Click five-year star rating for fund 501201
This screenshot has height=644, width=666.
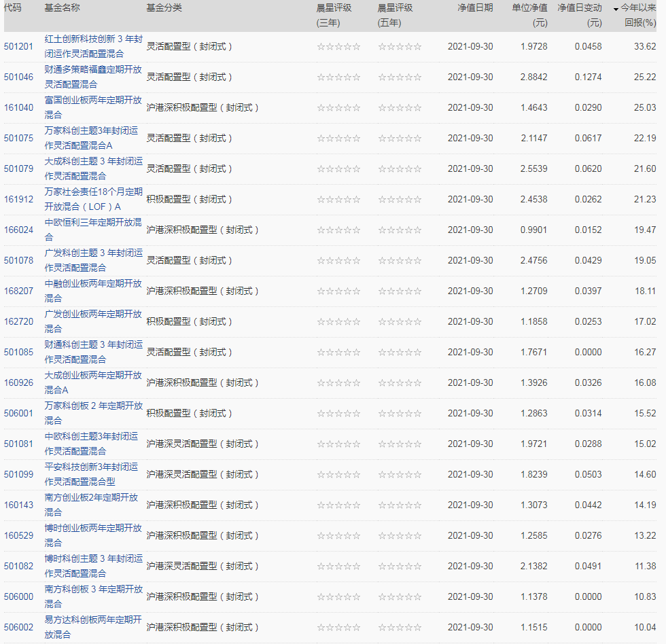pos(400,47)
